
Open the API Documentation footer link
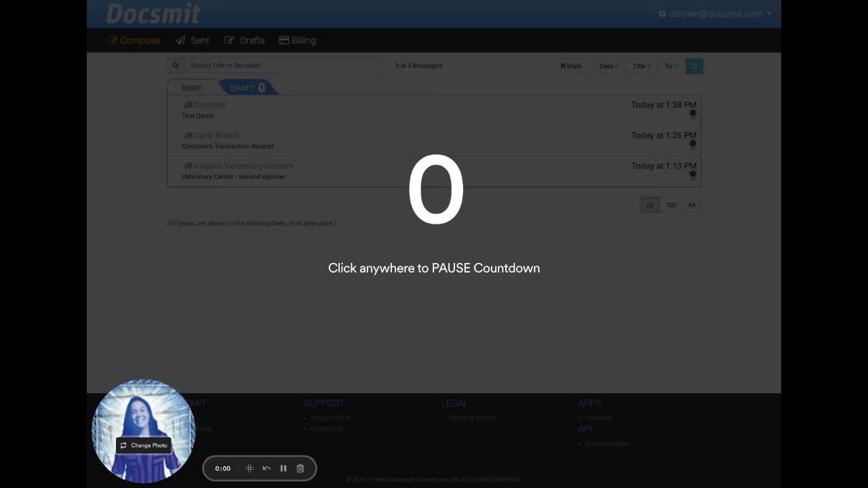coord(607,444)
